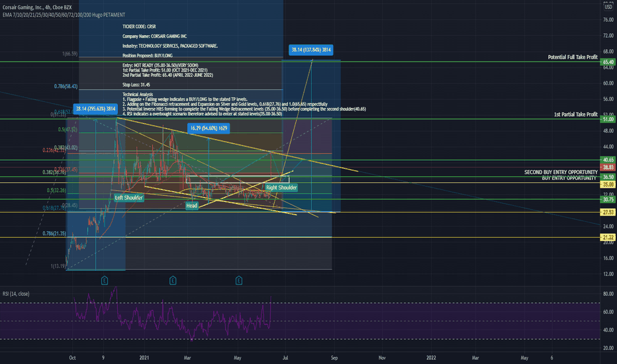Image resolution: width=617 pixels, height=364 pixels.
Task: Click the 1(66.59) Fibonacci label
Action: pos(70,54)
